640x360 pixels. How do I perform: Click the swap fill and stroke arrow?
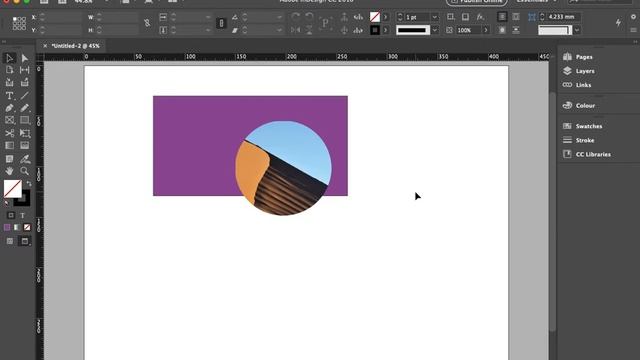click(29, 184)
